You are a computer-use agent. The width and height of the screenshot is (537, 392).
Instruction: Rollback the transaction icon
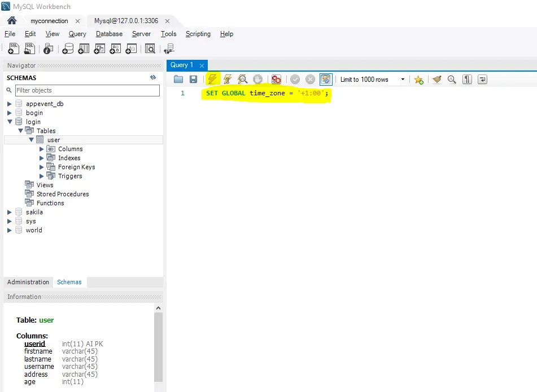pyautogui.click(x=310, y=80)
